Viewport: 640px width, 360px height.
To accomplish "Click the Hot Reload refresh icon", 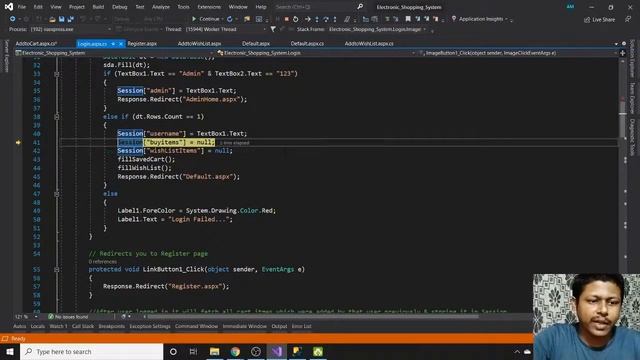I will 230,19.
